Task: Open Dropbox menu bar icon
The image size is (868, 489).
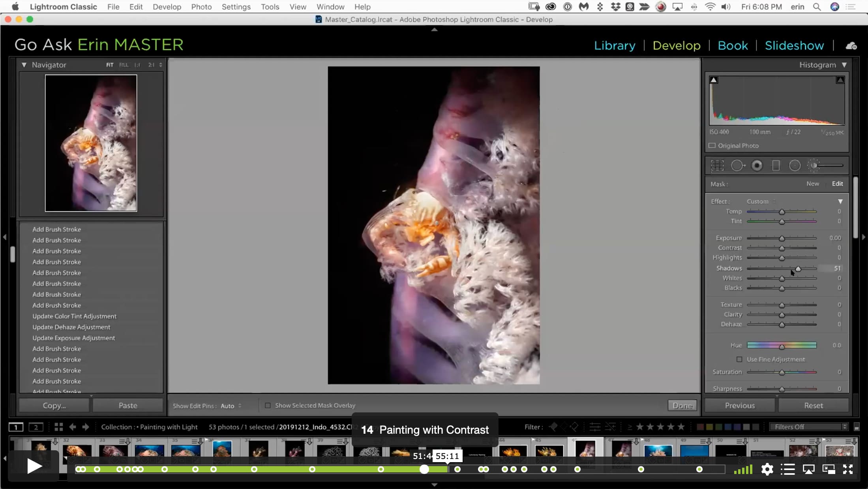Action: pos(615,7)
